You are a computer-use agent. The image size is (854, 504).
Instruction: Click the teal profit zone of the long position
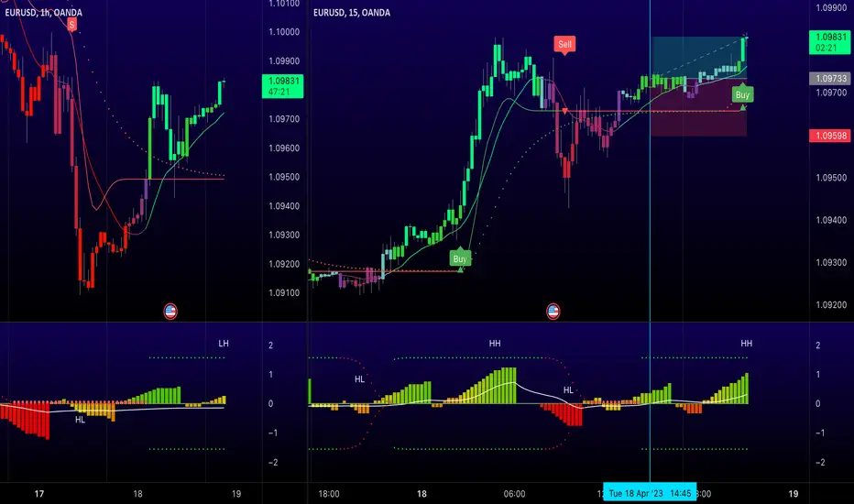click(x=699, y=57)
